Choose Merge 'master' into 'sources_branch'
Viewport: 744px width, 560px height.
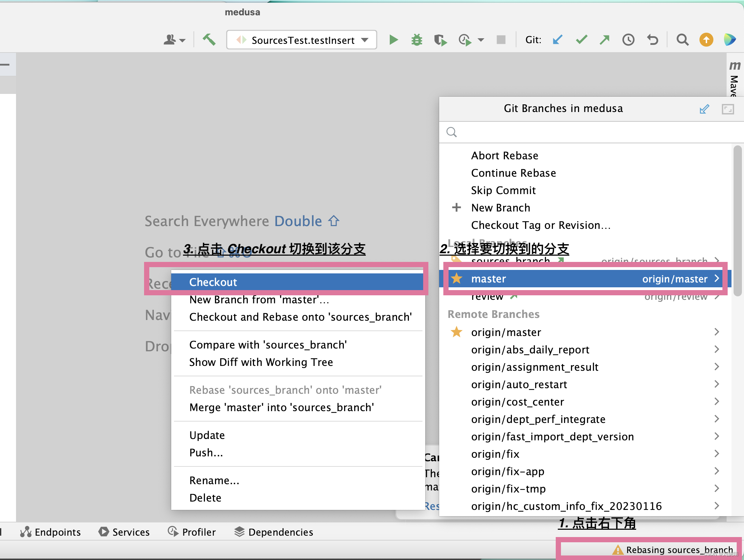281,407
